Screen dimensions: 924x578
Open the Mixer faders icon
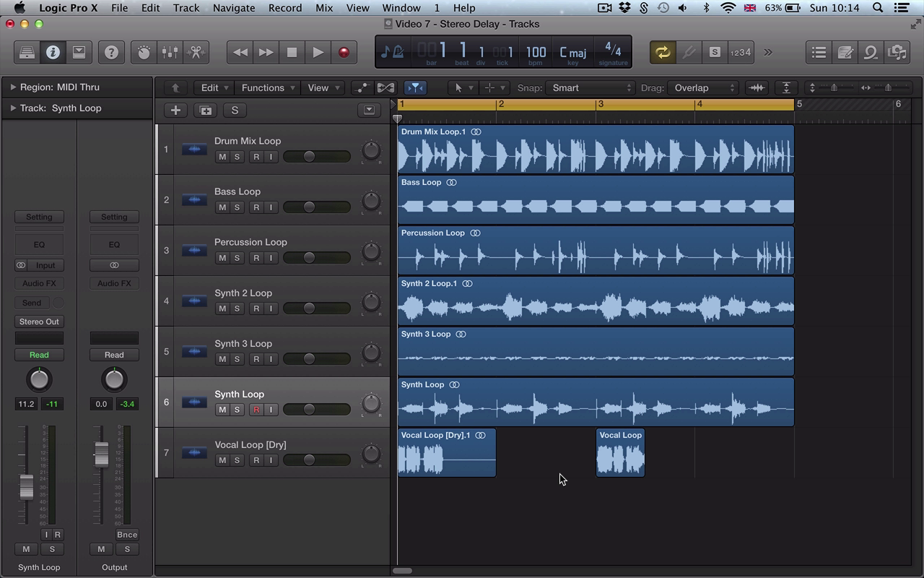pos(170,52)
